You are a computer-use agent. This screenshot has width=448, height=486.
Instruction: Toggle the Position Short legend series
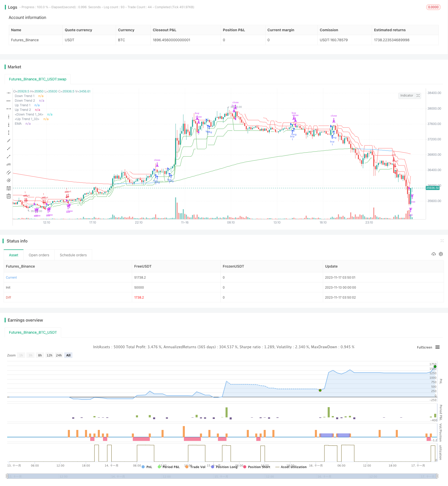[257, 467]
